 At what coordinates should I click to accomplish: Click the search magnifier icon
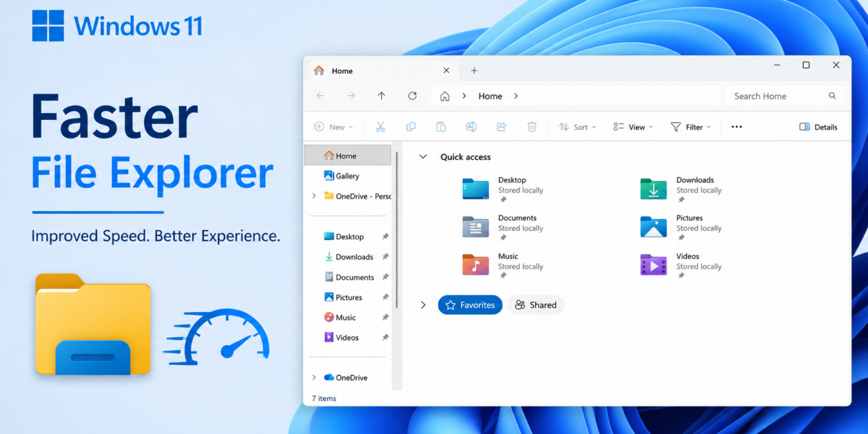[832, 96]
